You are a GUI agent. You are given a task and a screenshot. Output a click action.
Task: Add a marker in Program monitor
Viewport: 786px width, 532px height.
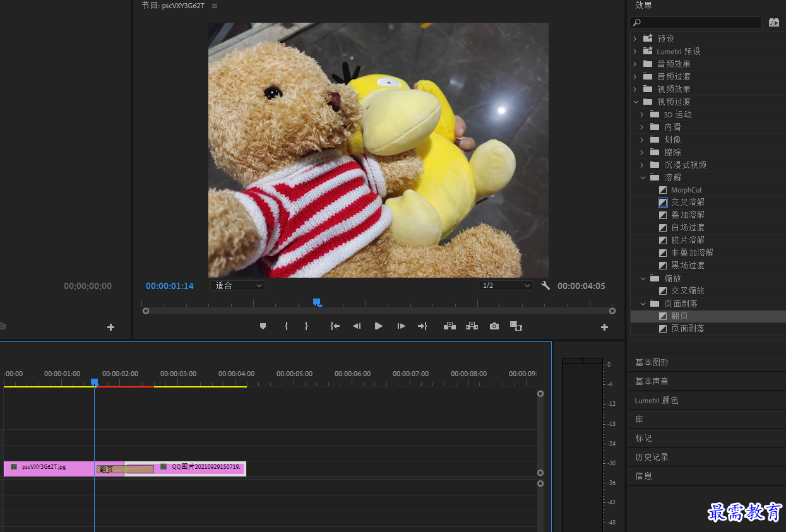pyautogui.click(x=263, y=326)
